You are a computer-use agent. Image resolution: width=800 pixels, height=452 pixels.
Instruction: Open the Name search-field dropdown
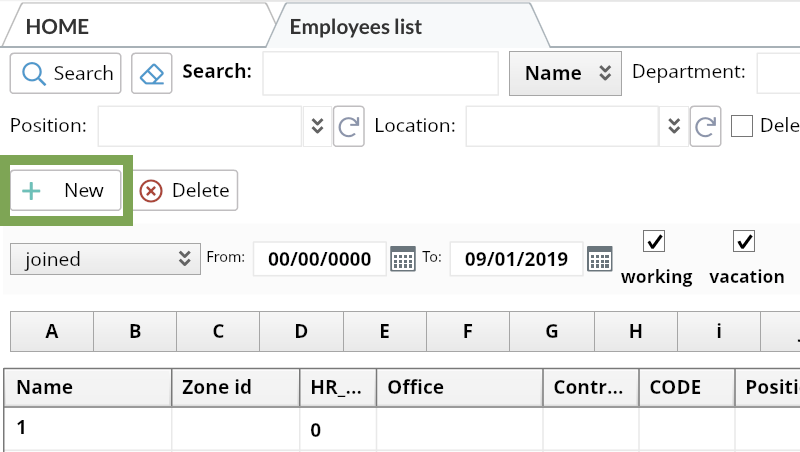click(565, 73)
